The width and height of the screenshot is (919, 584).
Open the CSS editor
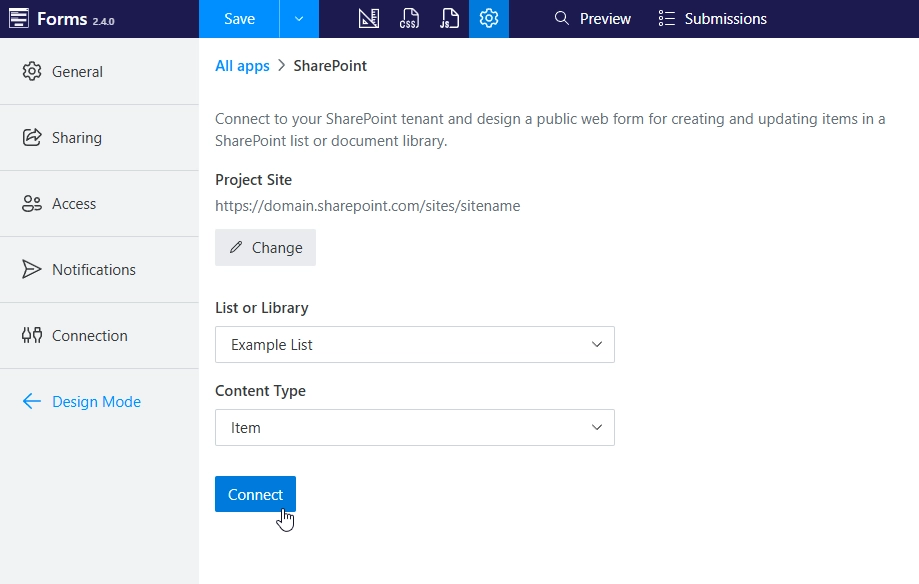(409, 19)
